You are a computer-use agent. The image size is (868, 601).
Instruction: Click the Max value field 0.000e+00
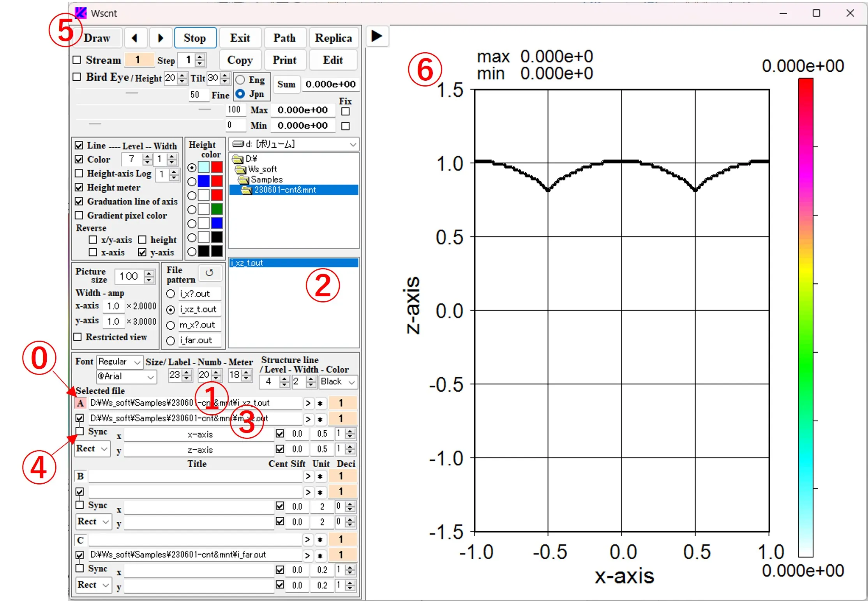pos(303,110)
